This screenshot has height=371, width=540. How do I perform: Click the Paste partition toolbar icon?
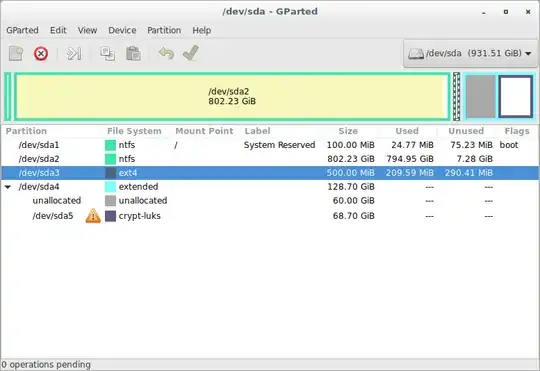click(133, 53)
